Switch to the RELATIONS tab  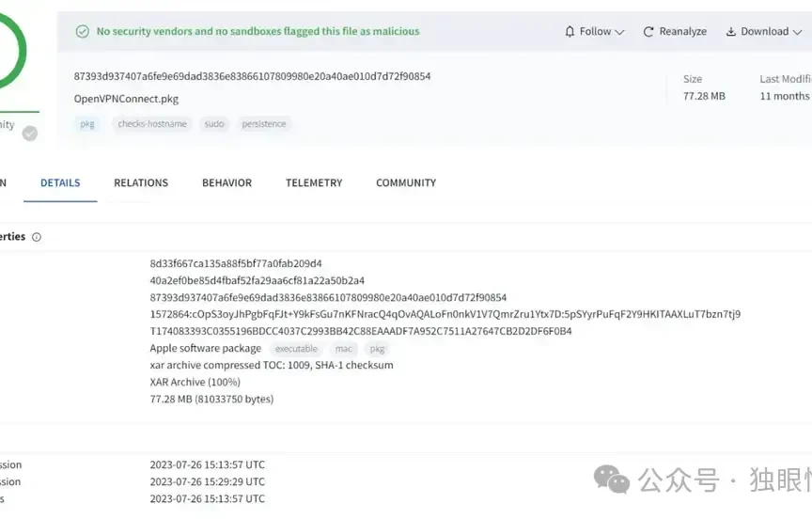(x=141, y=182)
